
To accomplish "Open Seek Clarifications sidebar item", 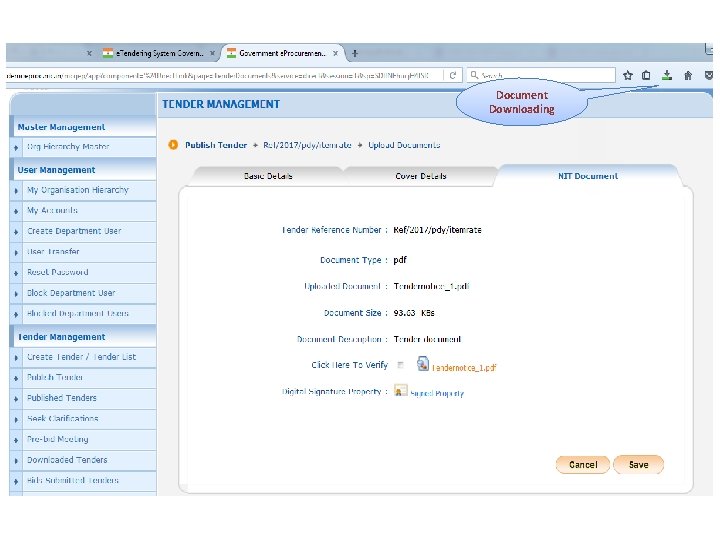I will coord(62,419).
